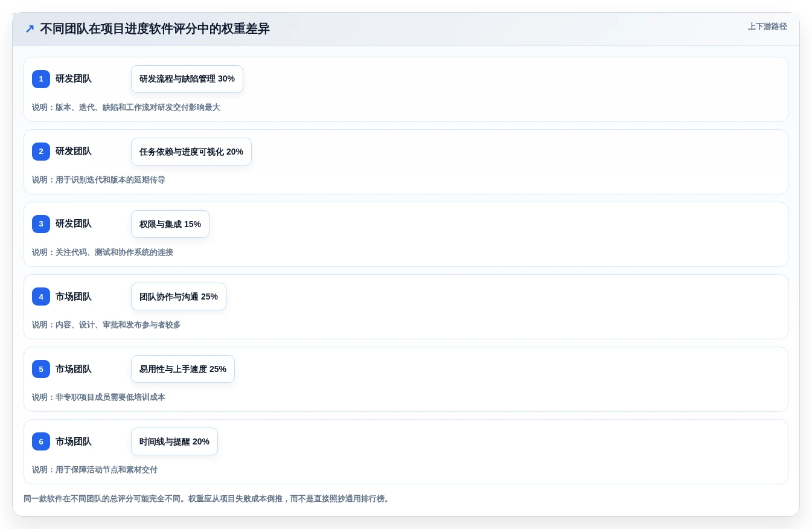Select the 权限与集成 15% chip

tap(170, 224)
